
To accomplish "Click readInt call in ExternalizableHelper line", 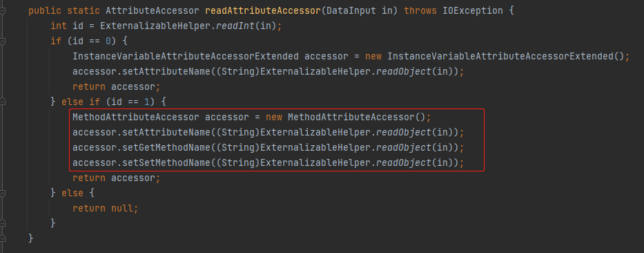I will tap(235, 26).
